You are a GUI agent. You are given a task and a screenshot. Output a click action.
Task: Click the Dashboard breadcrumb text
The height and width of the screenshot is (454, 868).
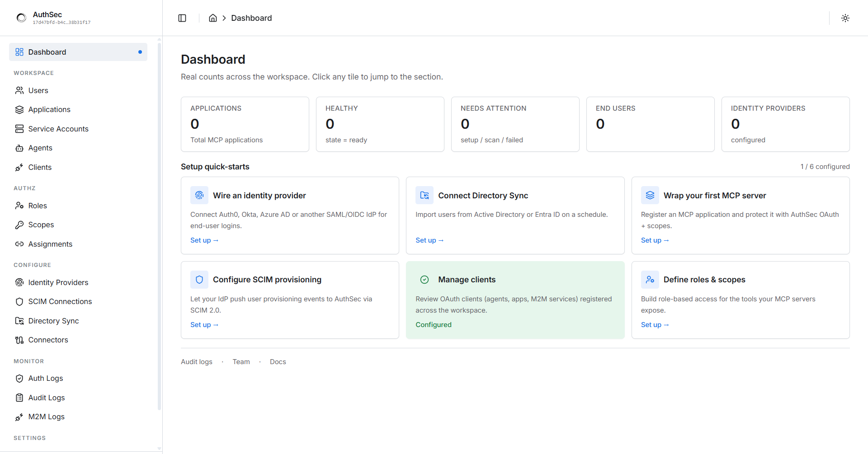(x=251, y=18)
